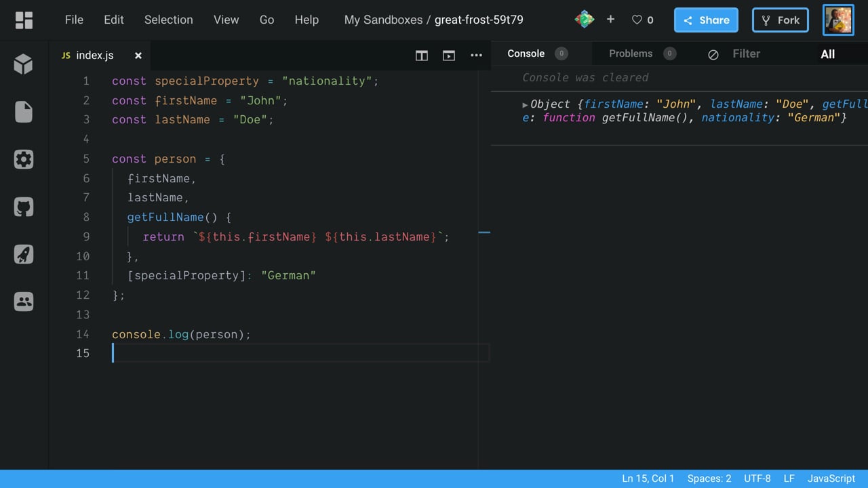Viewport: 868px width, 488px height.
Task: Close the index.js tab
Action: pyautogui.click(x=138, y=56)
